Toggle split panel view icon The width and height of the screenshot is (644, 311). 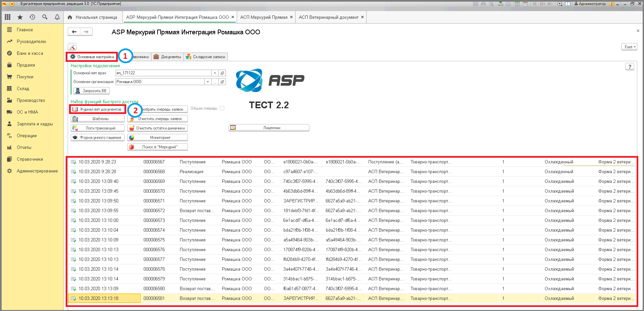pos(568,4)
